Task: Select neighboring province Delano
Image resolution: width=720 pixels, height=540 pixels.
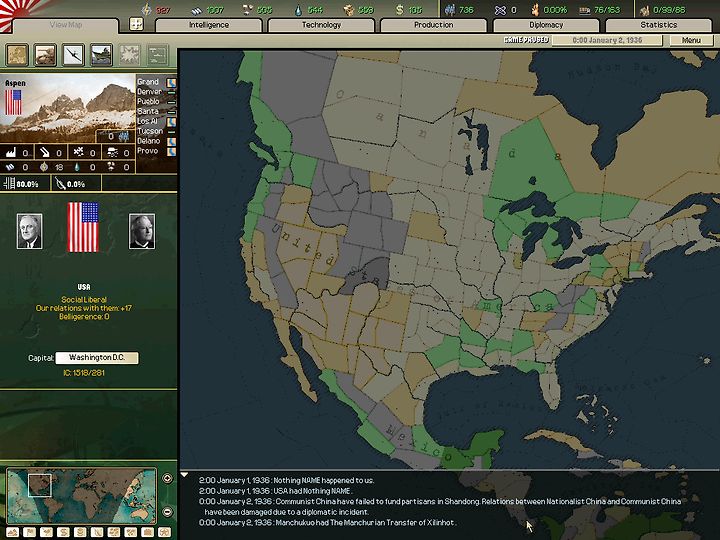Action: 156,141
